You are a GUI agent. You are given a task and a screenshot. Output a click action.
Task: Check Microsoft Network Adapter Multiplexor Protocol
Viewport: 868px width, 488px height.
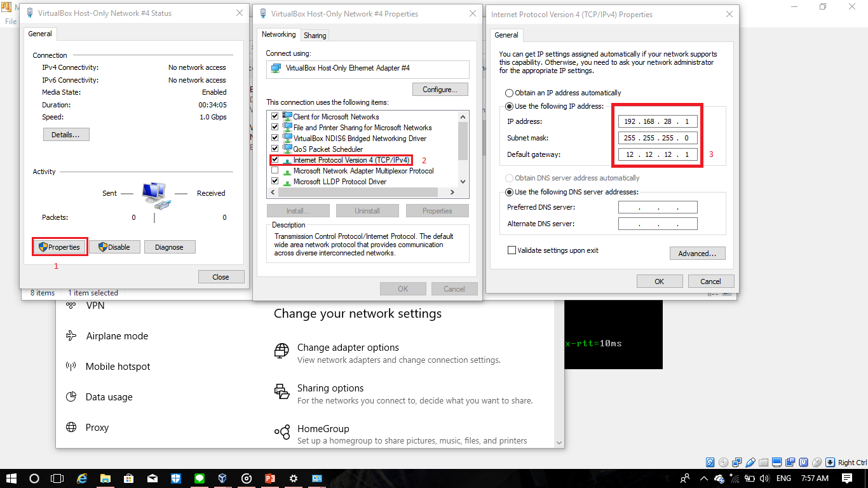[x=275, y=170]
